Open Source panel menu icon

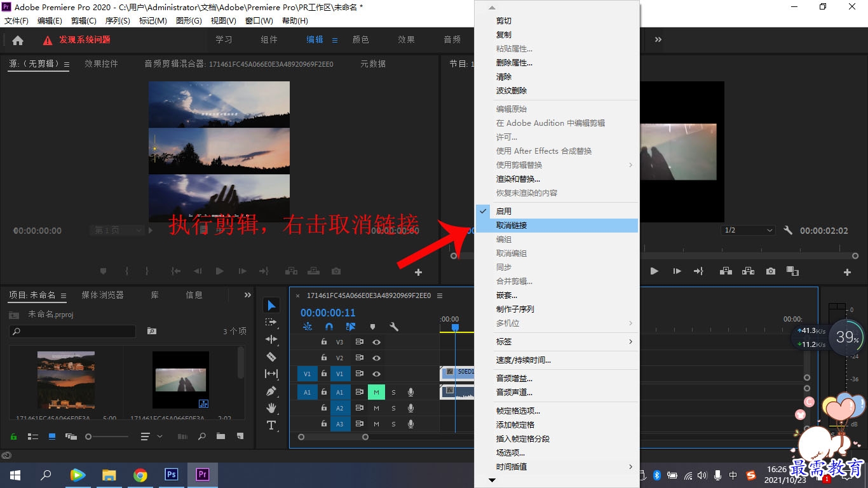tap(67, 64)
